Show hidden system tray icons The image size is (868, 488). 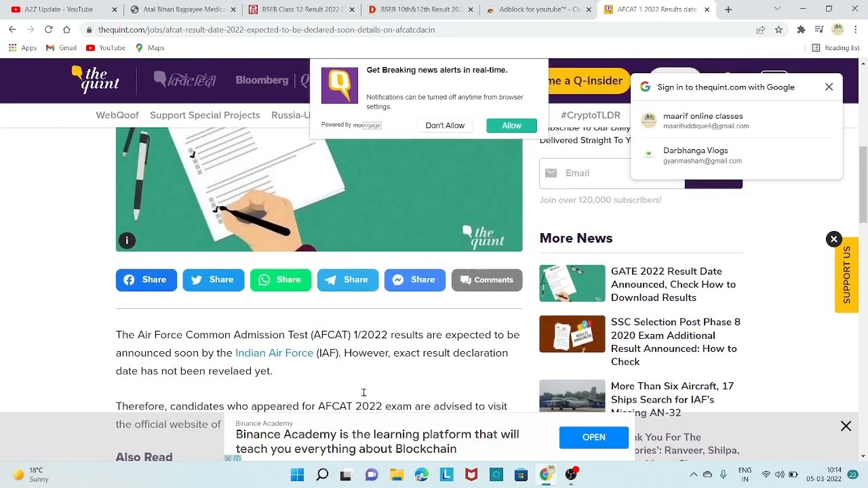point(693,475)
